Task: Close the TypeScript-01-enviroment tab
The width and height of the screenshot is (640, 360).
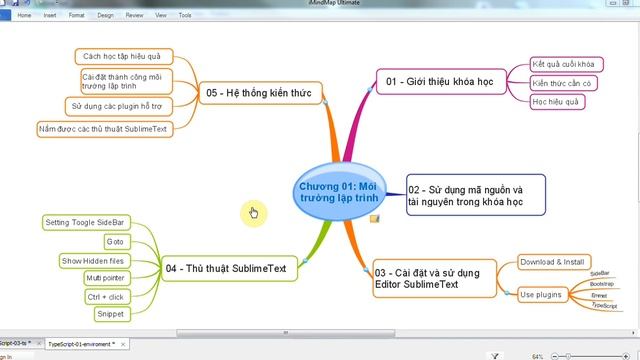Action: [x=123, y=344]
